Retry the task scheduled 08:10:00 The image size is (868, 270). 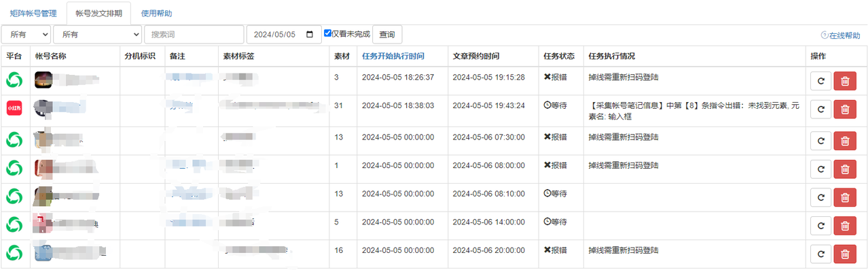(x=820, y=197)
